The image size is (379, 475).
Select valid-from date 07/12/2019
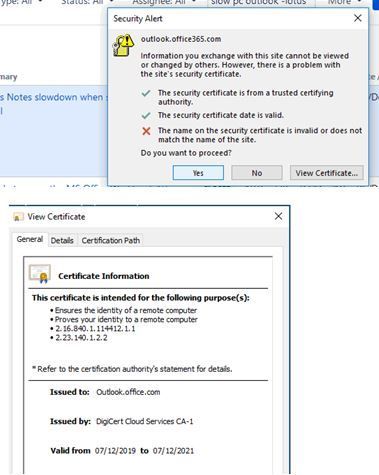pyautogui.click(x=115, y=451)
